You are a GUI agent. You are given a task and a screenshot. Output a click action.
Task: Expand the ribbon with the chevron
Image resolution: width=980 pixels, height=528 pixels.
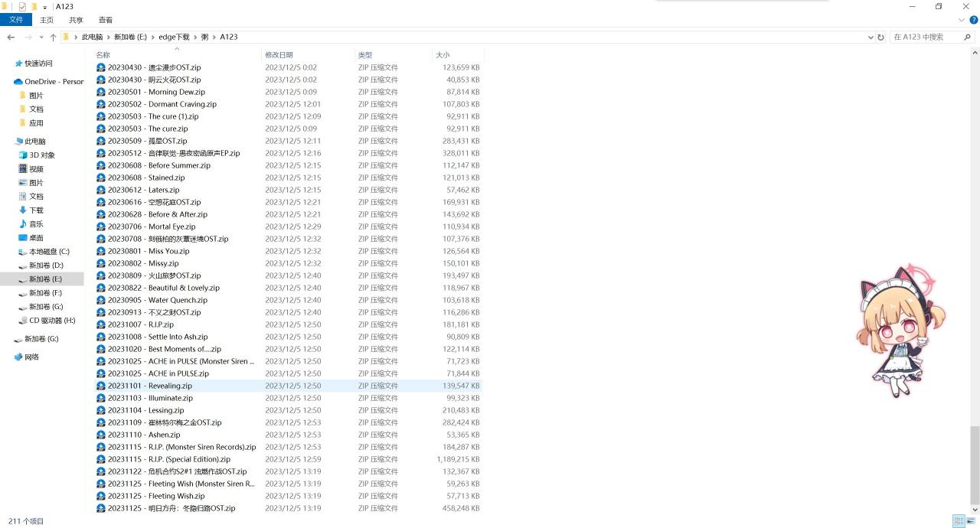coord(962,20)
